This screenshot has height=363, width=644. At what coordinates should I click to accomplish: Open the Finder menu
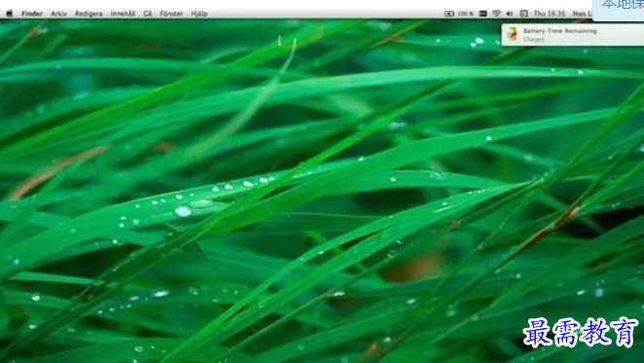click(x=32, y=14)
